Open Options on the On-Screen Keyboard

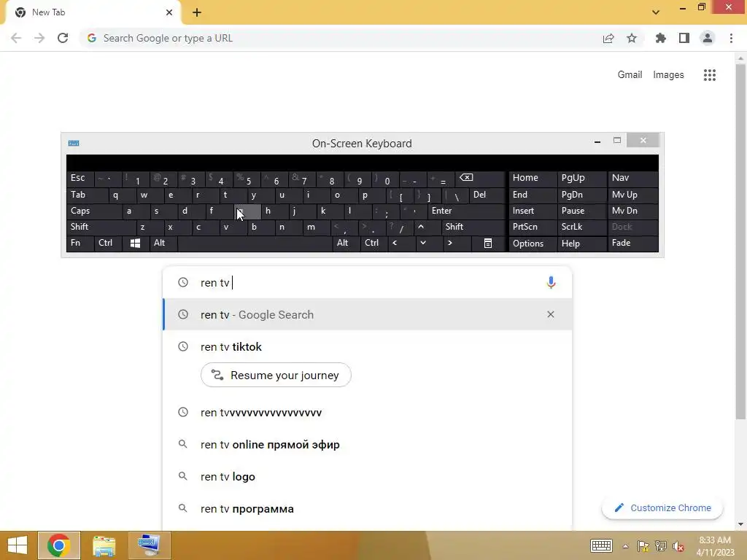tap(533, 244)
